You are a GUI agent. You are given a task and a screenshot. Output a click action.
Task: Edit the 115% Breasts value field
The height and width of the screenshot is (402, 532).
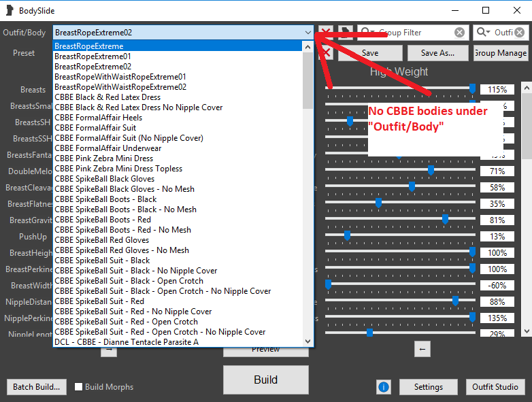tap(497, 90)
